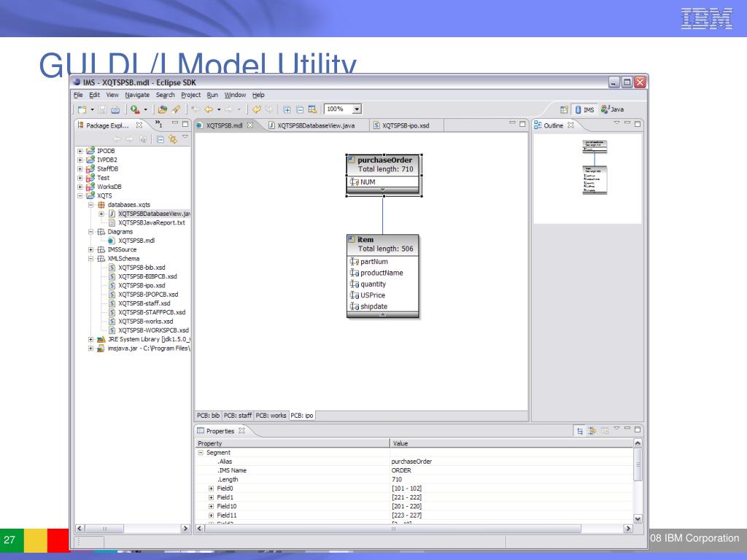Select the productName field in item segment
The width and height of the screenshot is (747, 560).
pyautogui.click(x=383, y=273)
